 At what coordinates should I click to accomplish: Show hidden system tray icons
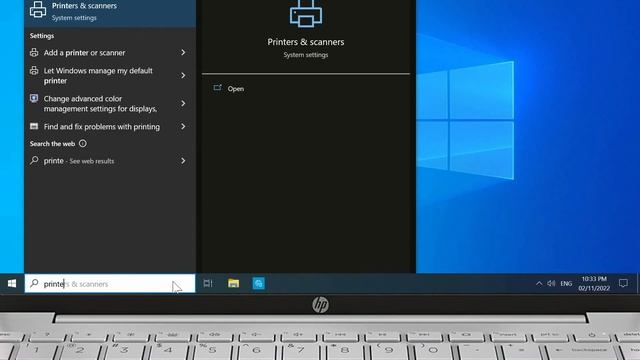tap(539, 283)
